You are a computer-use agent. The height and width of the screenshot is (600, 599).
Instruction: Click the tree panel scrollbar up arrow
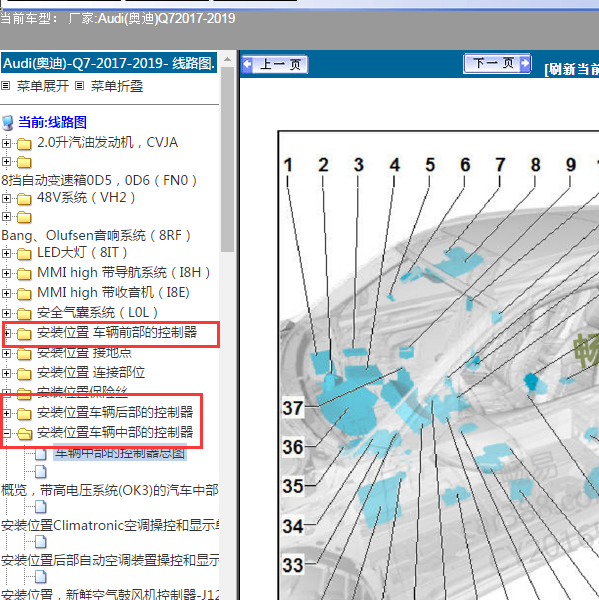pos(227,59)
